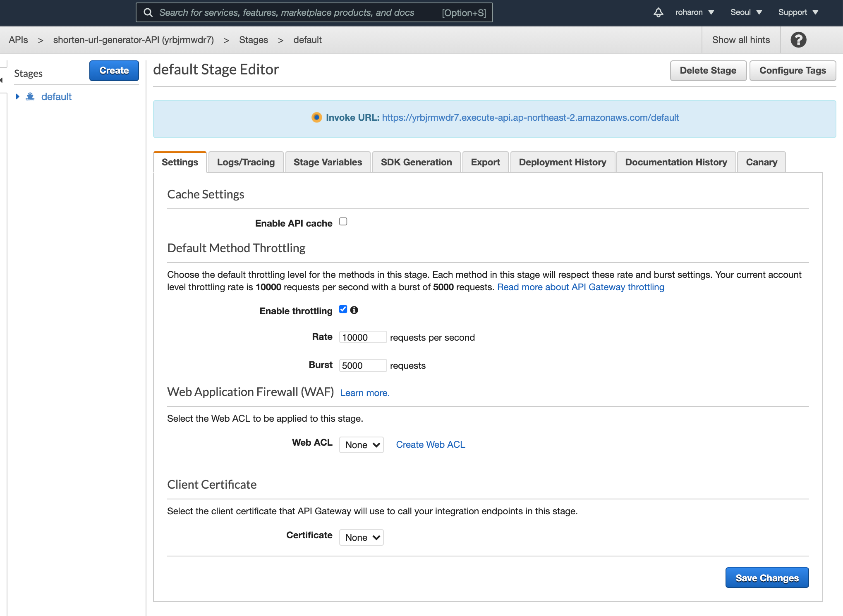Disable the Enable throttling checkbox
Screen dimensions: 843x616
[x=343, y=309]
